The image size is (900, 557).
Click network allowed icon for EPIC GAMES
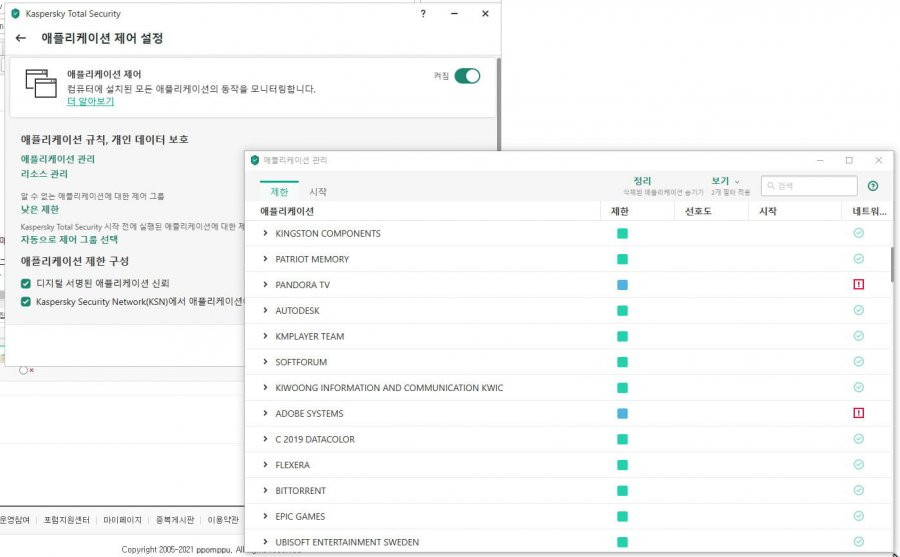pyautogui.click(x=859, y=516)
